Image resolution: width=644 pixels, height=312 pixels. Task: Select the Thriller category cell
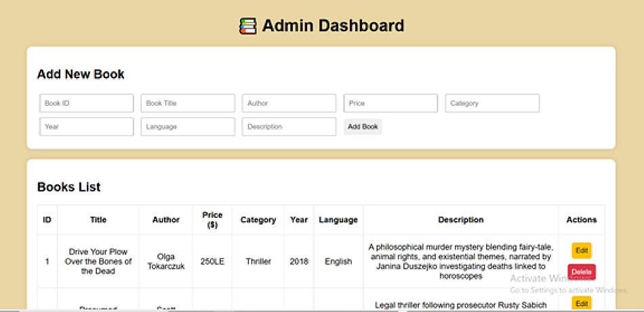click(x=258, y=261)
